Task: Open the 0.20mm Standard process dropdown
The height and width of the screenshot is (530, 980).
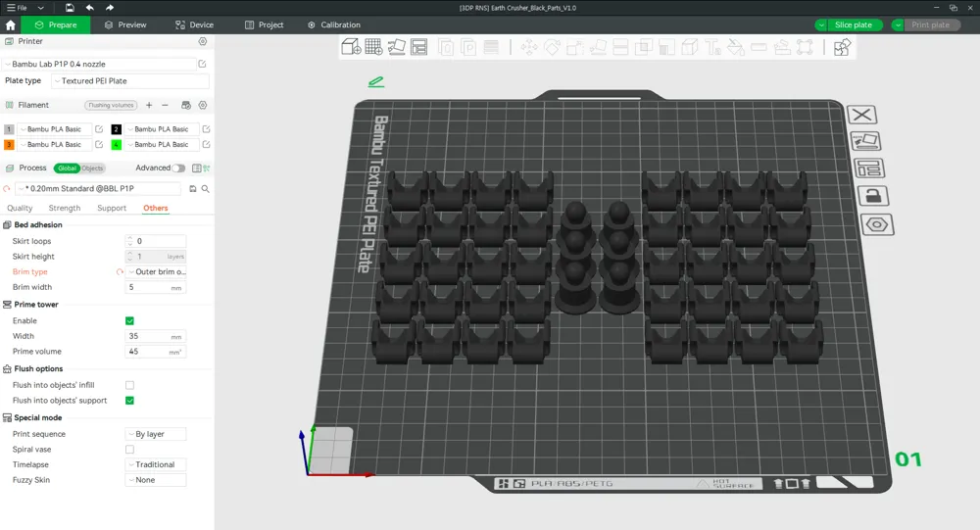Action: [98, 189]
